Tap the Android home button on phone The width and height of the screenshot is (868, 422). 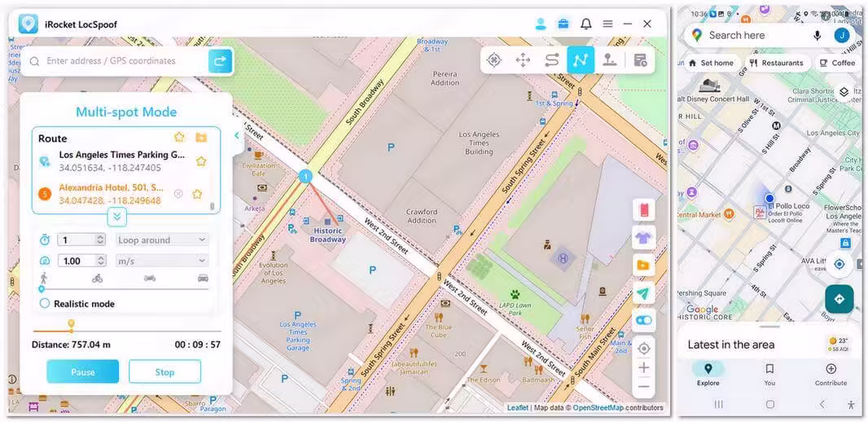tap(770, 404)
